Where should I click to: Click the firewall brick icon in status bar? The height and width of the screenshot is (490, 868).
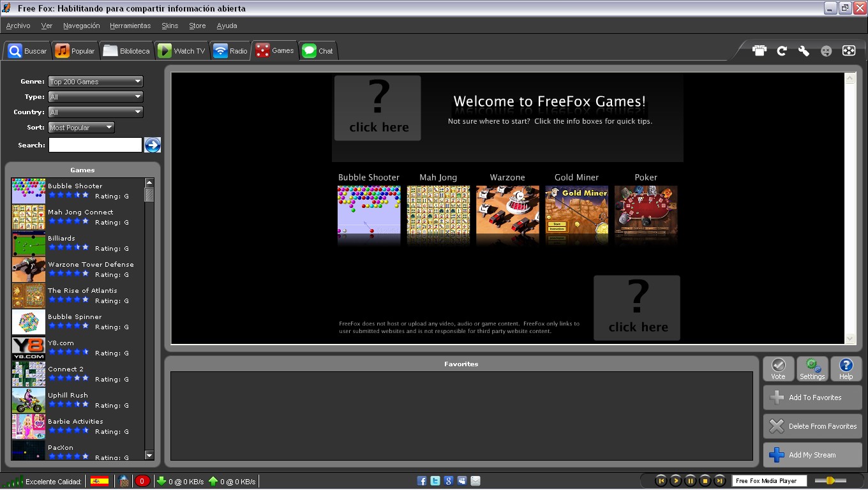[124, 481]
